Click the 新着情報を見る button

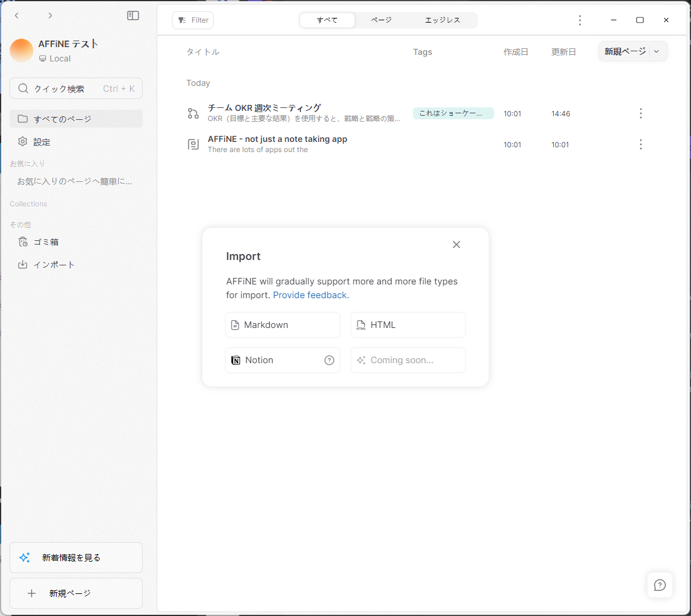coord(76,558)
